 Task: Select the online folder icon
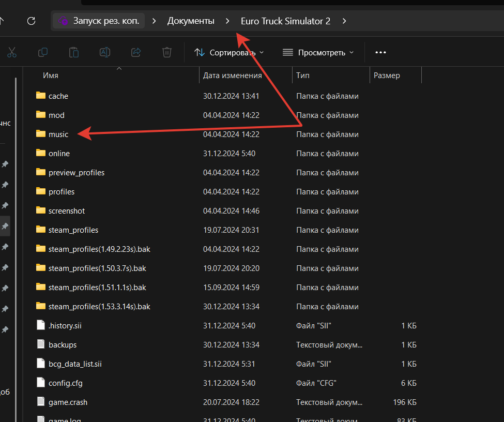pyautogui.click(x=41, y=153)
